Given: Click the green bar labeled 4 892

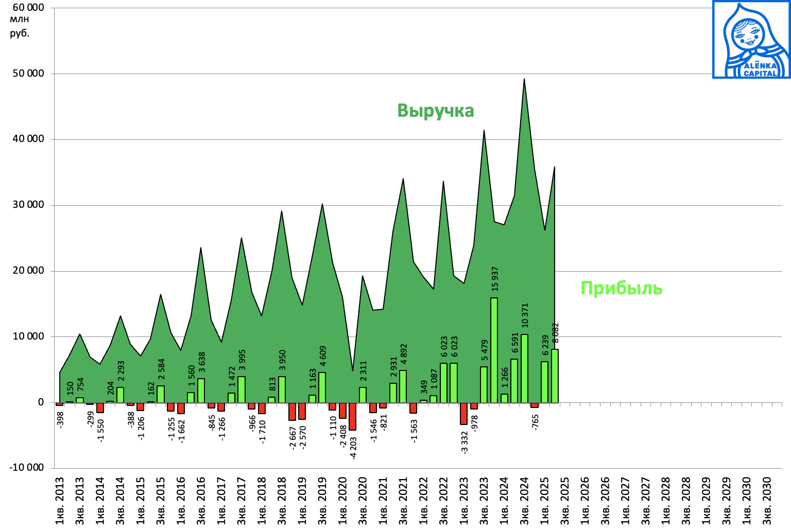Looking at the screenshot, I should pyautogui.click(x=403, y=386).
